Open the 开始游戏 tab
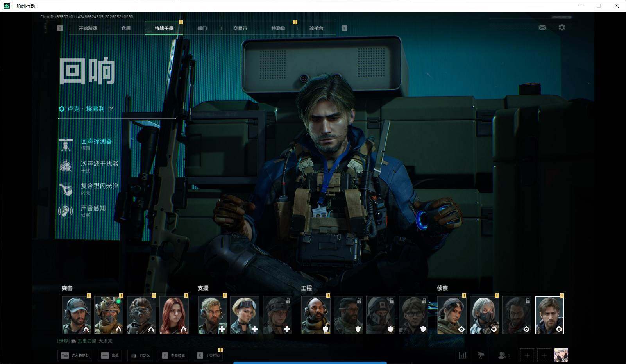Viewport: 626px width, 364px height. [88, 28]
